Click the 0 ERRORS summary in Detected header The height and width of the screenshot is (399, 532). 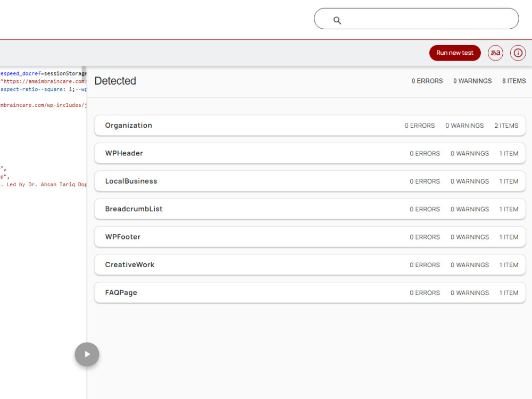point(427,81)
